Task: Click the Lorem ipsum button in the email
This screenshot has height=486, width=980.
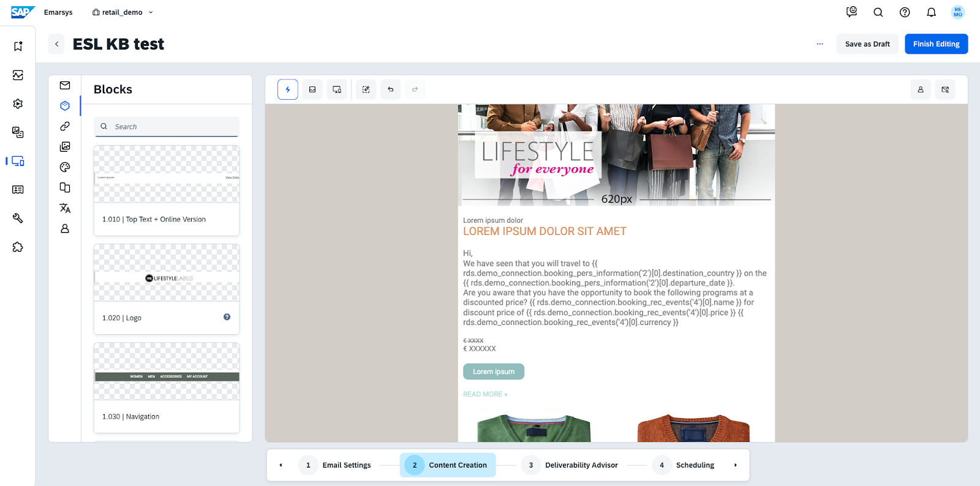Action: coord(494,372)
